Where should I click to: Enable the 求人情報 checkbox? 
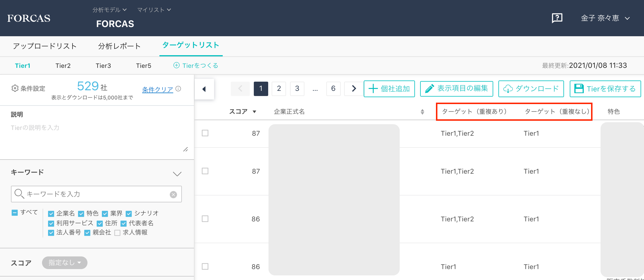117,233
